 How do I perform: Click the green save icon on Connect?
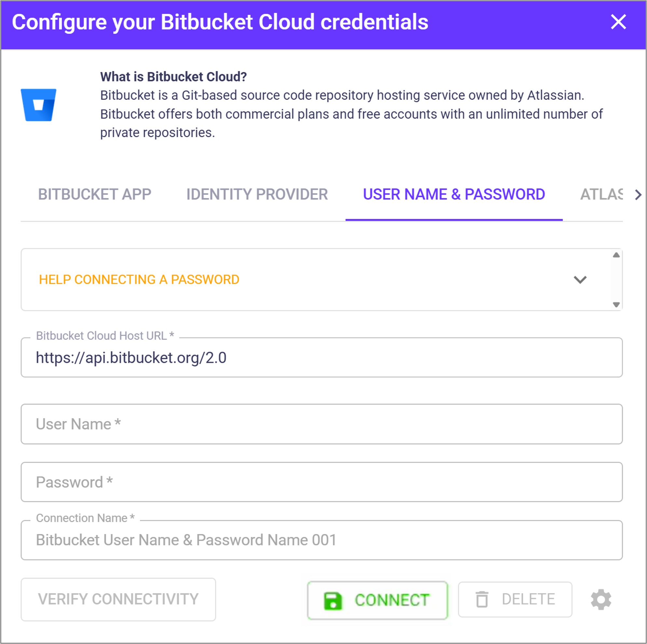(333, 600)
